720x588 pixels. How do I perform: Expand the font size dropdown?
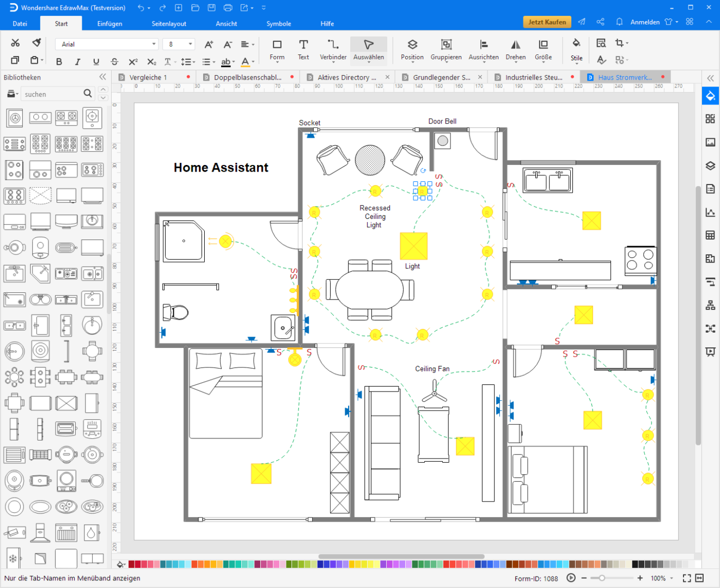pos(190,44)
